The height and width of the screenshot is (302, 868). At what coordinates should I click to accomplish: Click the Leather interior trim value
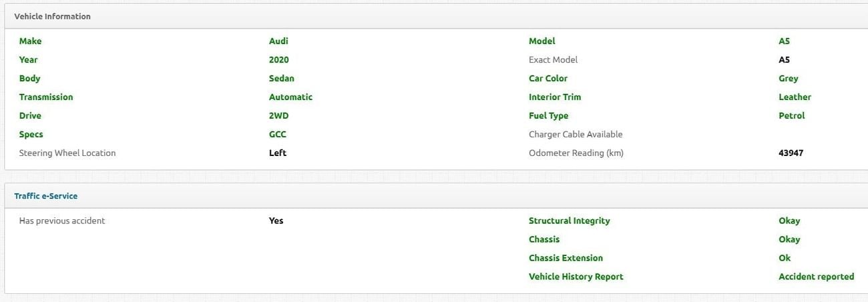795,97
